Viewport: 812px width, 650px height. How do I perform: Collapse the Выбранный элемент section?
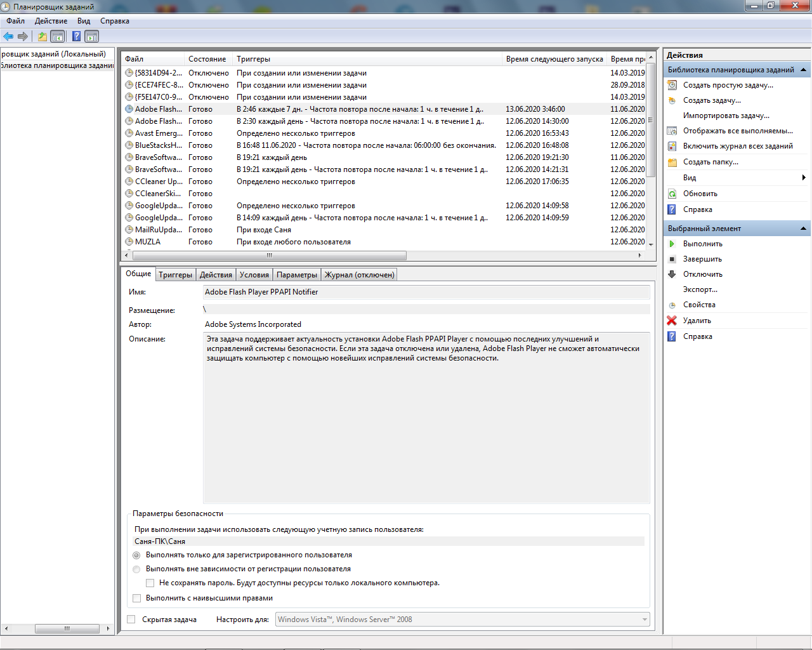tap(803, 229)
